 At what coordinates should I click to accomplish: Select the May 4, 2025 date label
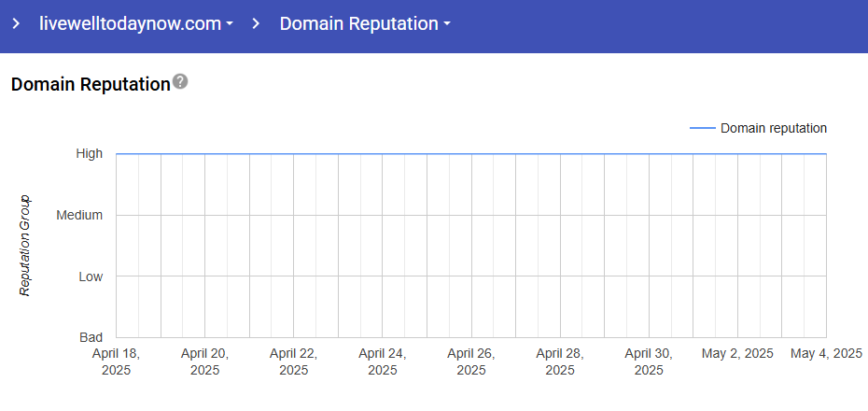pos(826,353)
